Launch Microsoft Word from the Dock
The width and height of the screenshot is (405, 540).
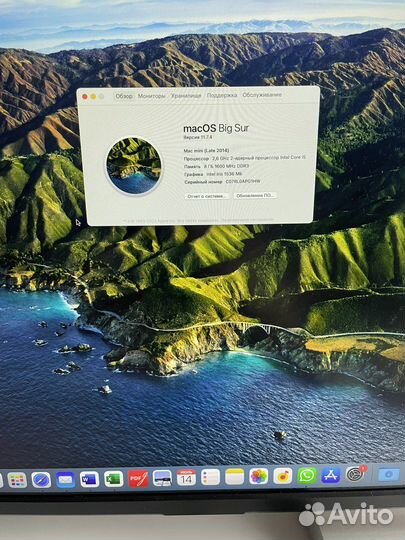pos(90,479)
